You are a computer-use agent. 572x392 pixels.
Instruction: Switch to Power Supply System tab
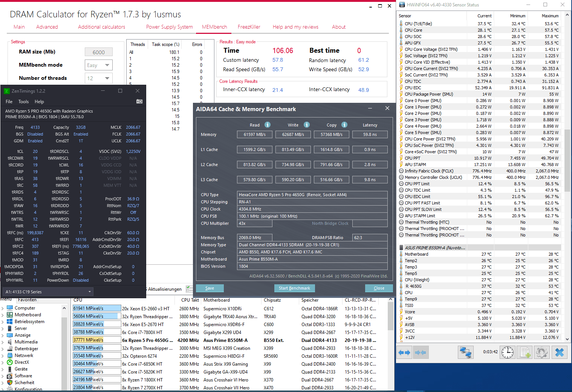[170, 27]
